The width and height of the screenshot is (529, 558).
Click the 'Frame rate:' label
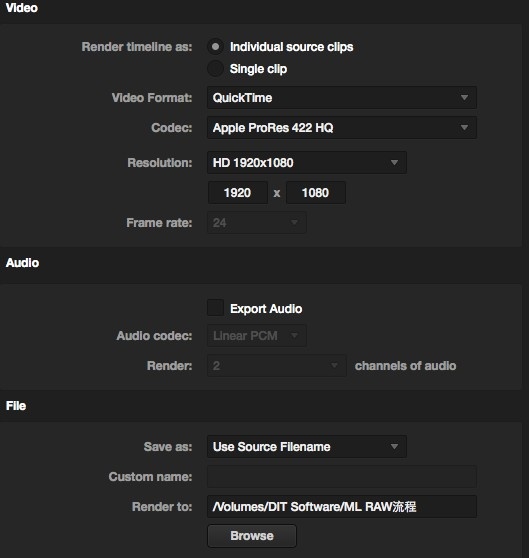point(159,223)
